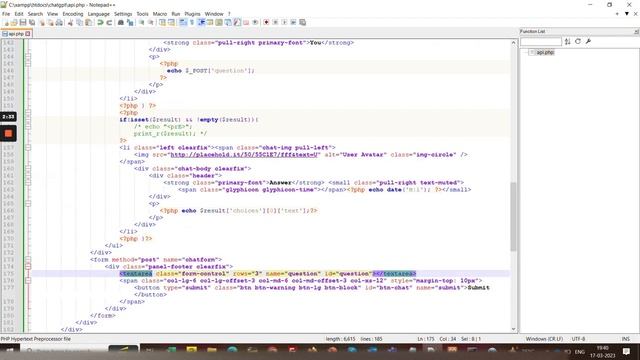Image resolution: width=640 pixels, height=360 pixels.
Task: Click Windows (CR LF) in the status bar
Action: [544, 339]
